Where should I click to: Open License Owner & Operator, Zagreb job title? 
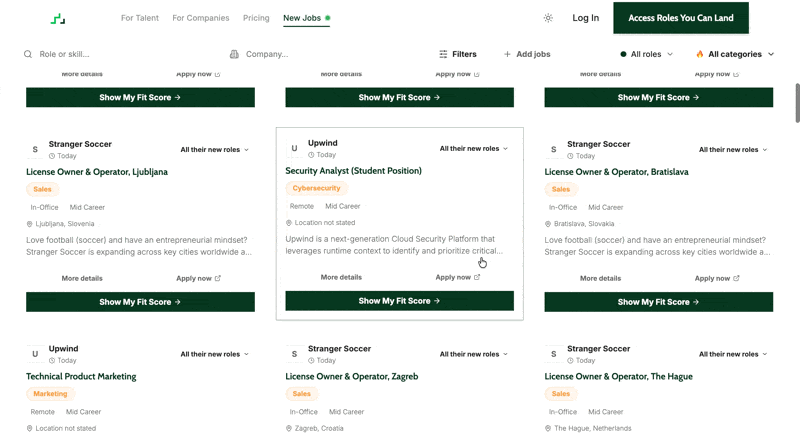point(352,376)
